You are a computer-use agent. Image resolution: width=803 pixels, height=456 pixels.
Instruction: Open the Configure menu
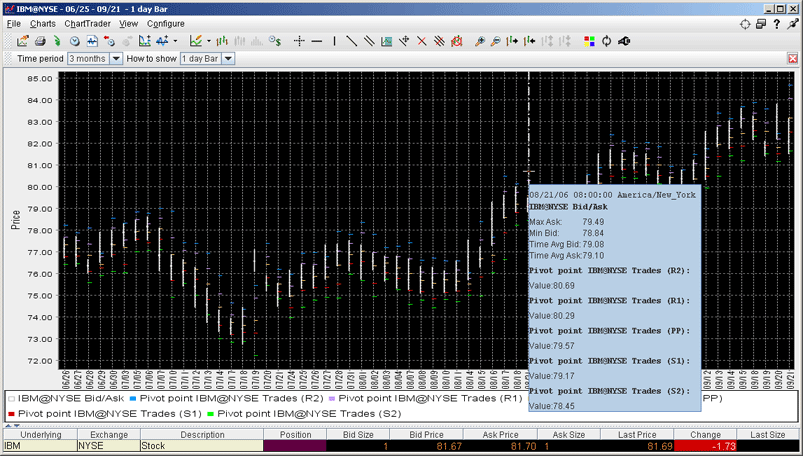click(165, 24)
